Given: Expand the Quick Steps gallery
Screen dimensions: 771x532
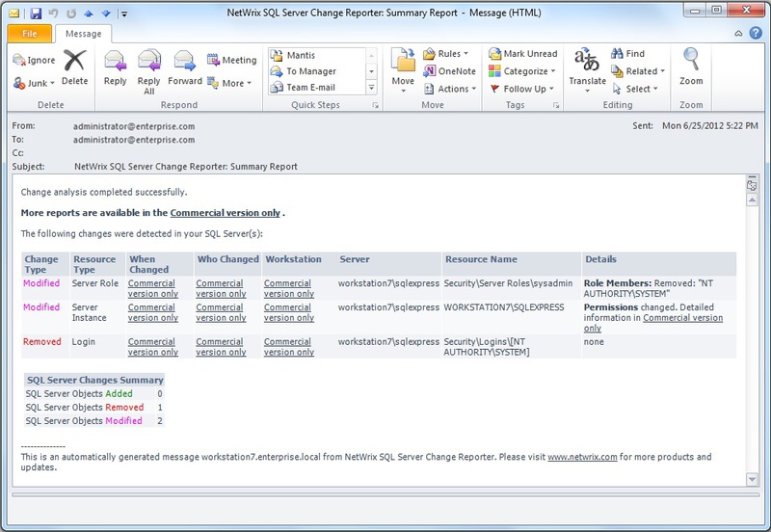Looking at the screenshot, I should [x=372, y=88].
